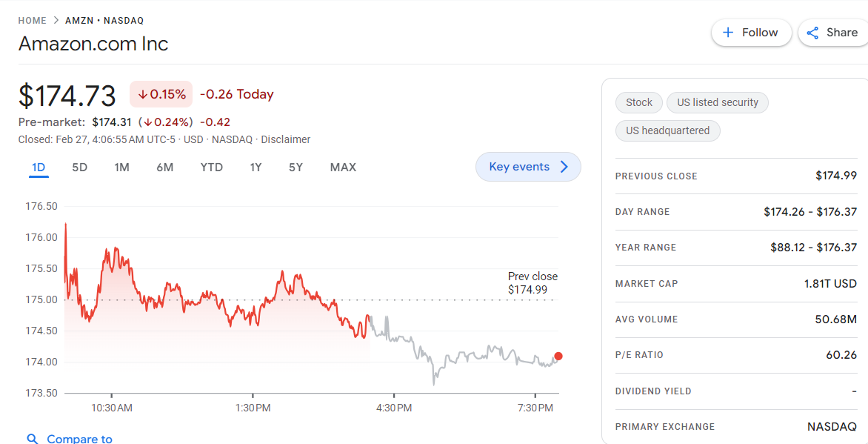
Task: Click the plus icon on Follow
Action: [x=729, y=33]
